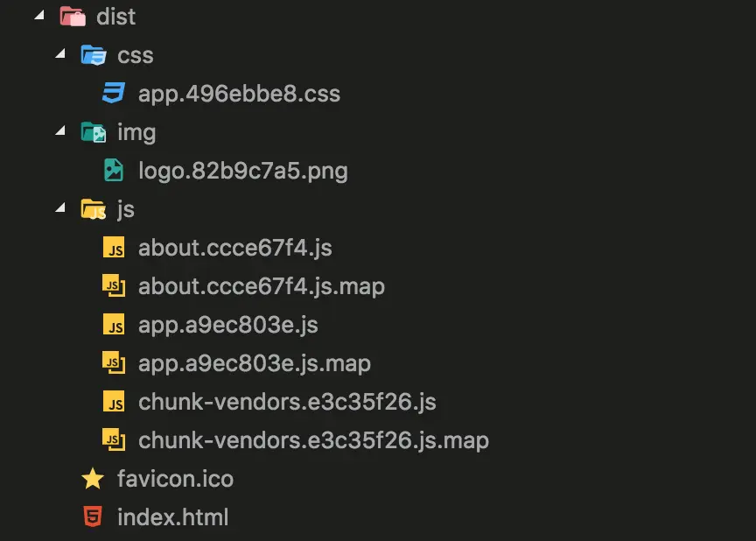Click the HTML5 icon beside index.html
The width and height of the screenshot is (756, 541).
pos(93,516)
